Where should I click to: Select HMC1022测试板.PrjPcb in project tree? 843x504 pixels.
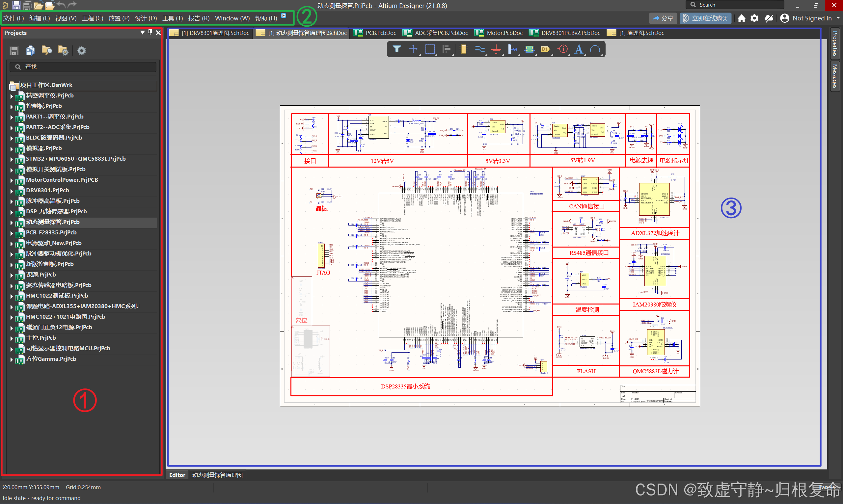pos(57,296)
